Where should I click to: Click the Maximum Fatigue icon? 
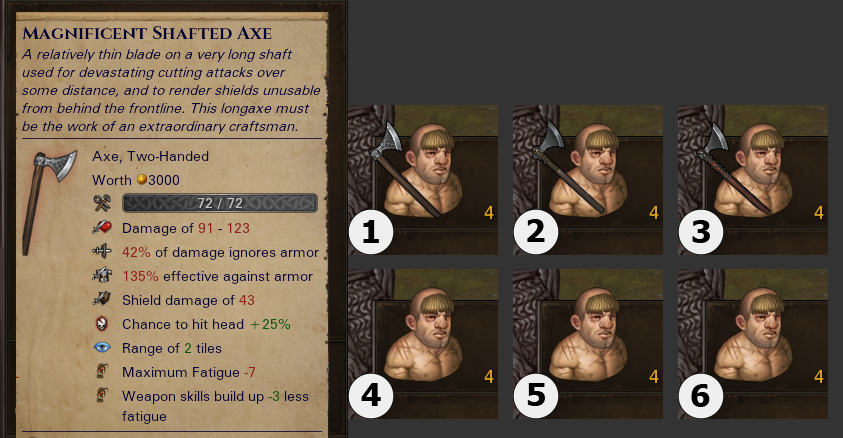[102, 371]
